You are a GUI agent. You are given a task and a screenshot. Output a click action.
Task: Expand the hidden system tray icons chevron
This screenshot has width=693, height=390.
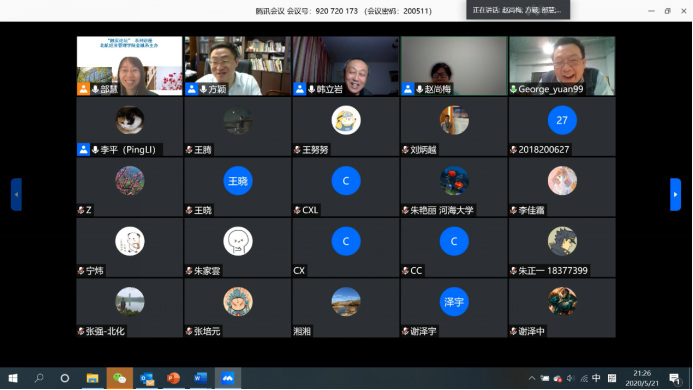(x=532, y=379)
